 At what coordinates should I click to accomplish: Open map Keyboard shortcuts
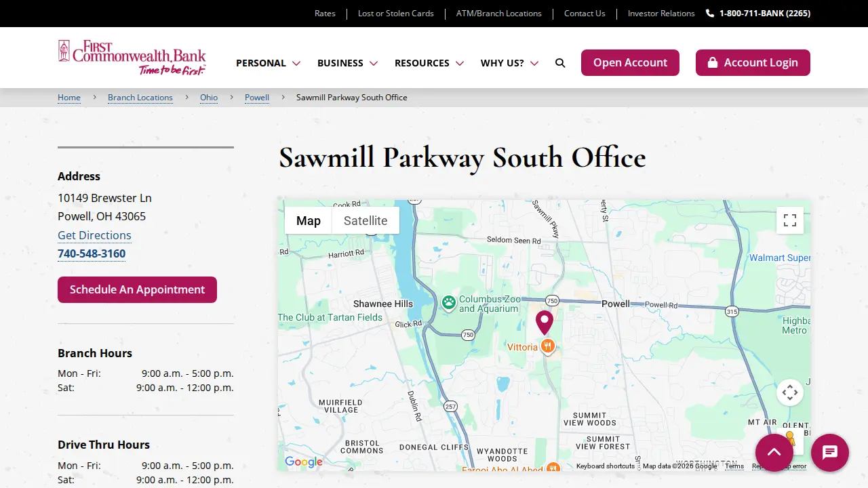click(606, 466)
